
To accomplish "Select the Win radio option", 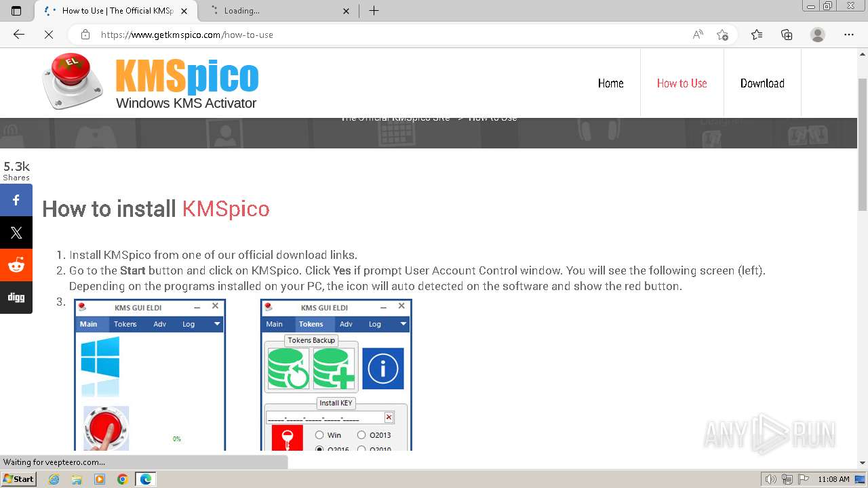I will coord(319,435).
